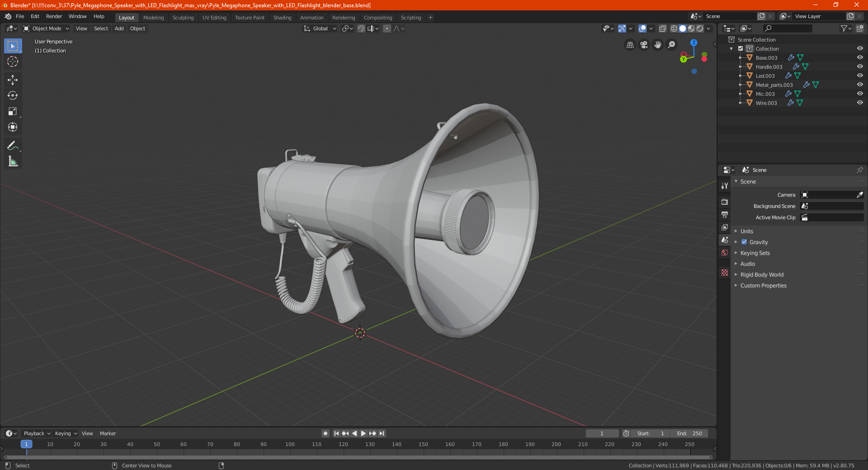
Task: Open the Texture properties tab
Action: point(725,273)
